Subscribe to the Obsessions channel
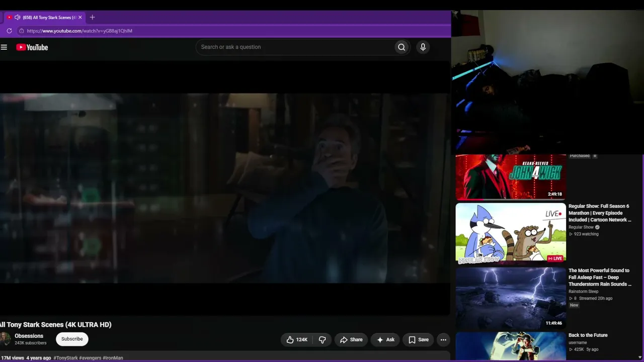 (x=72, y=339)
